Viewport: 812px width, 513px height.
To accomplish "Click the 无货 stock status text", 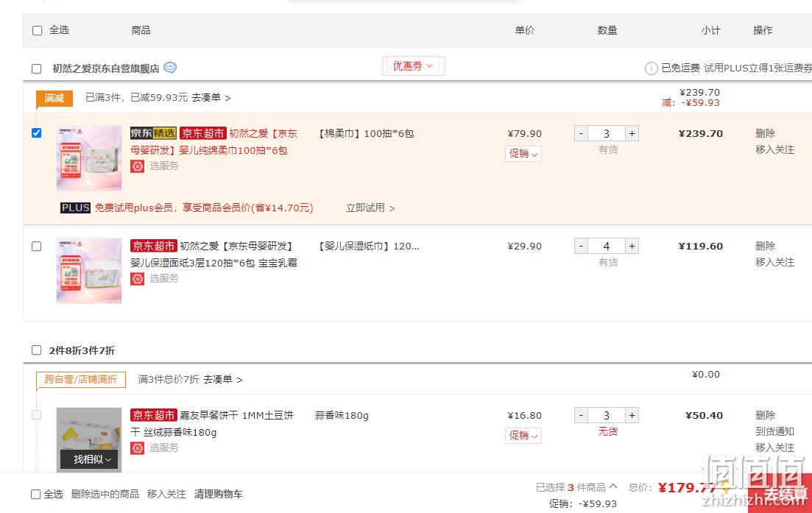I will click(x=608, y=431).
